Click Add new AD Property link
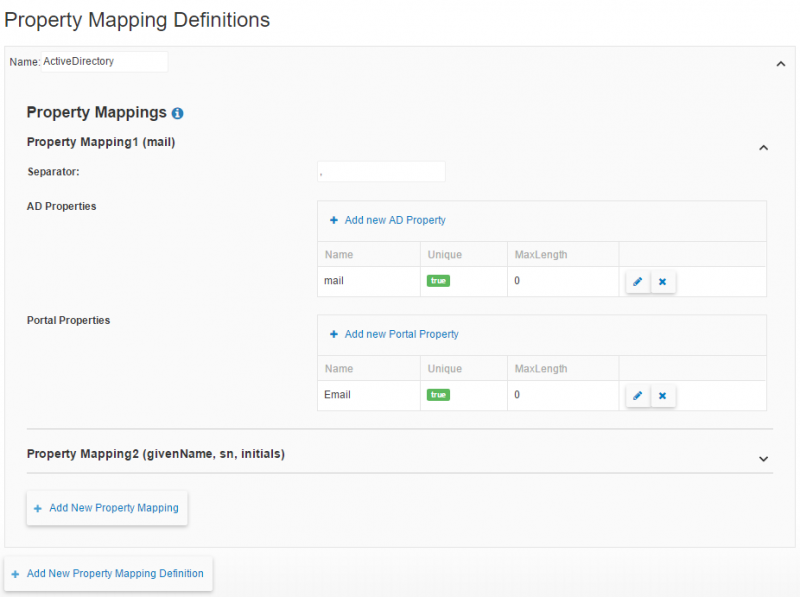This screenshot has height=597, width=800. click(388, 220)
